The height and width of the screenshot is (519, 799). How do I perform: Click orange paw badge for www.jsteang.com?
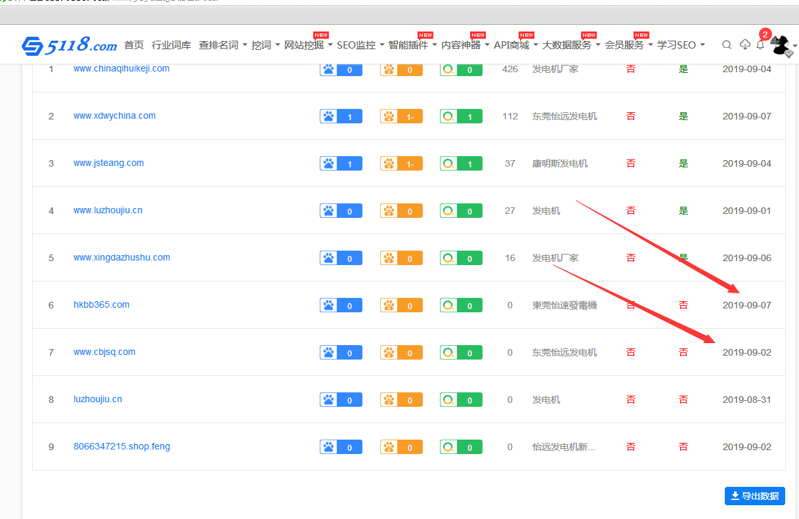click(x=401, y=164)
